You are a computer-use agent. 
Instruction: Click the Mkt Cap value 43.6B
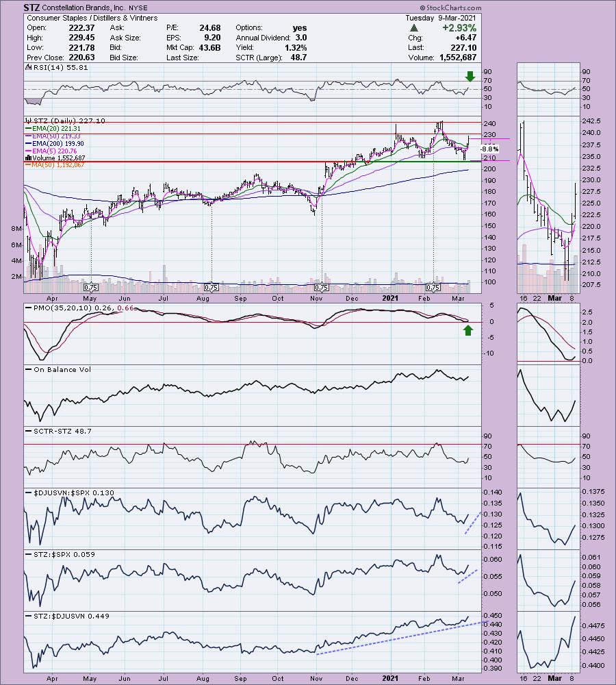[209, 48]
